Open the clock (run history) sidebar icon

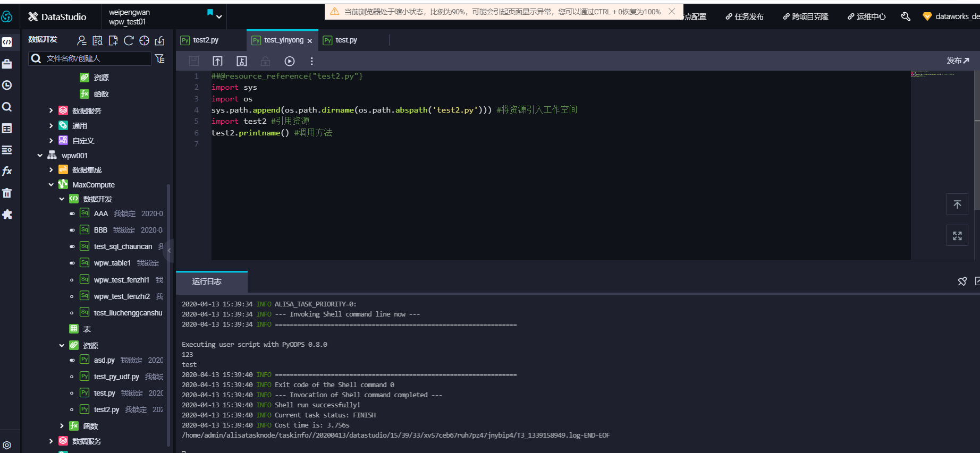[x=7, y=85]
